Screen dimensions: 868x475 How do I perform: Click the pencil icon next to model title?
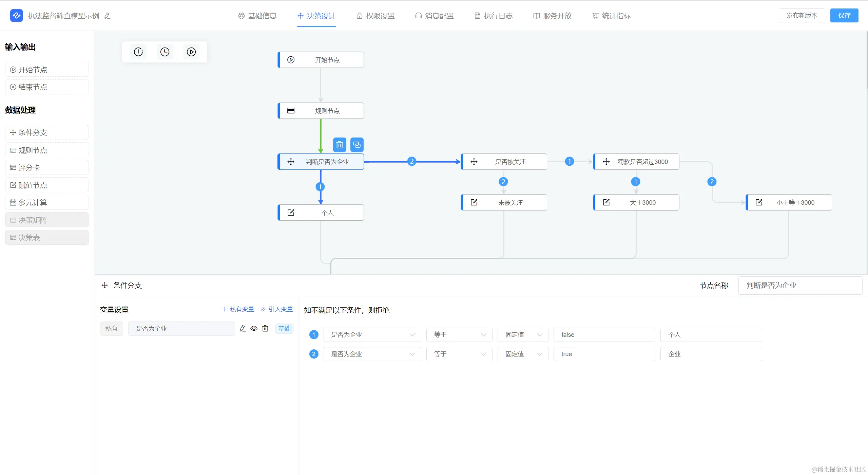point(107,16)
